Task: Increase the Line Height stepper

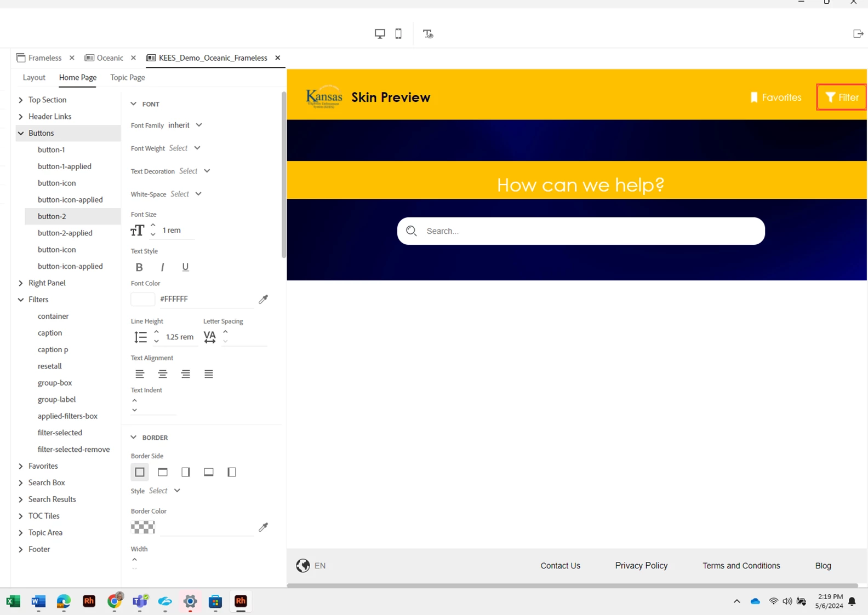Action: tap(156, 332)
